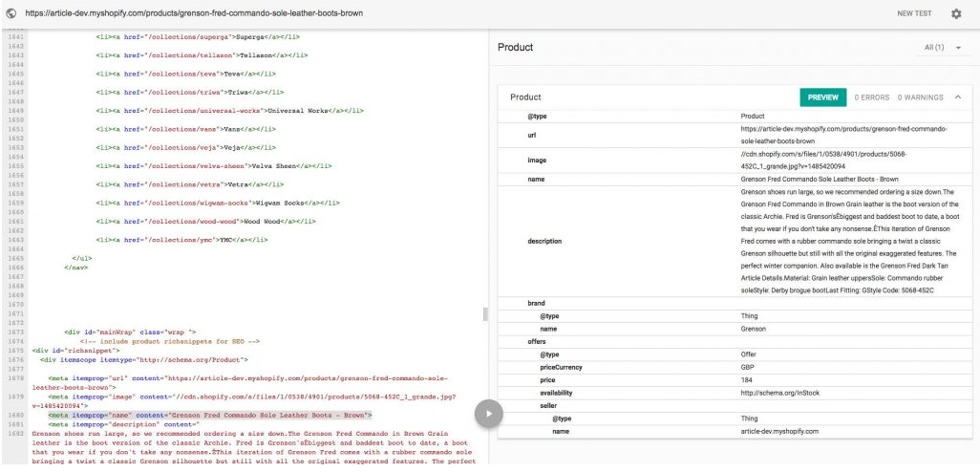Click the closing nav tag line
This screenshot has height=472, width=980.
pos(76,268)
